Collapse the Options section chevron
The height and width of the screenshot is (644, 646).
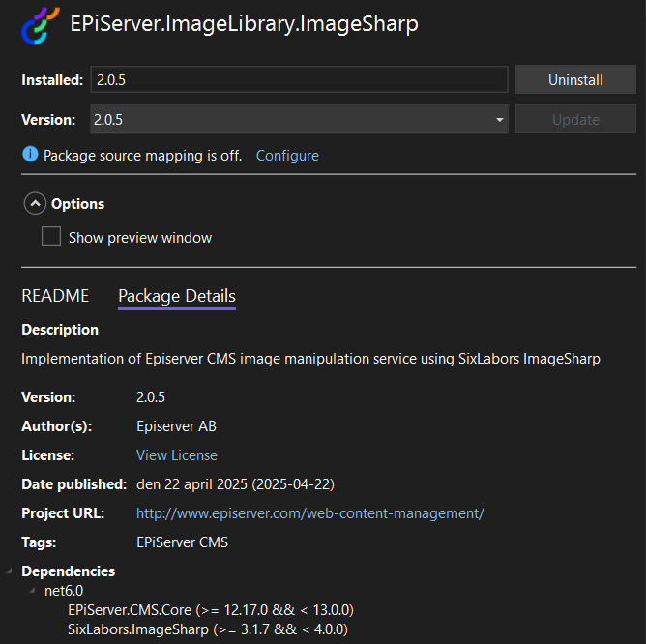click(35, 204)
